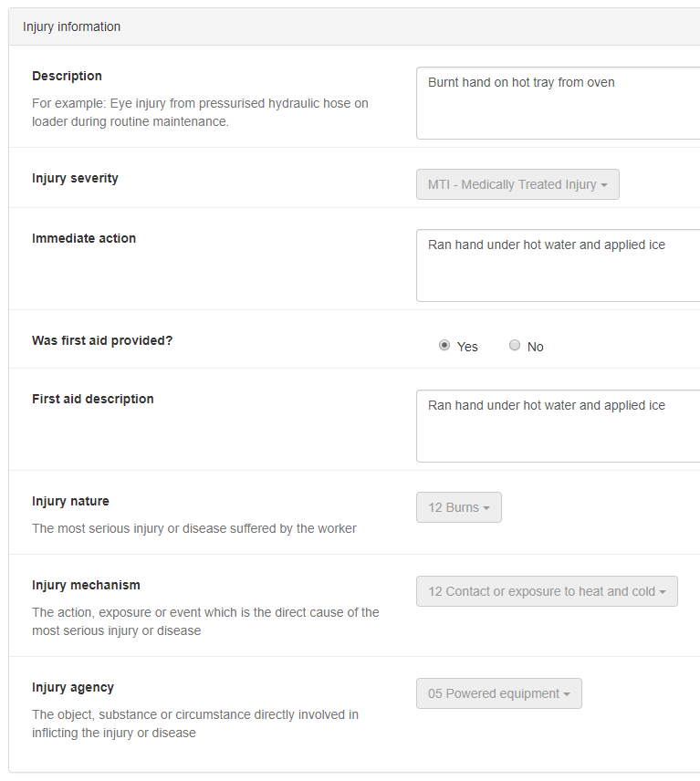Click the bold Description field label
Screen dimensions: 700x781
[67, 76]
